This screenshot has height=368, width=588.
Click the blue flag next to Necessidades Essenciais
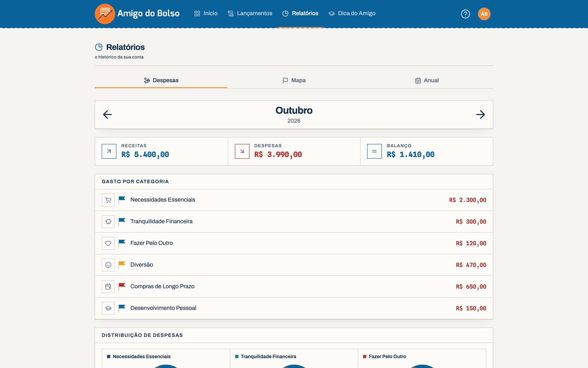pyautogui.click(x=122, y=200)
